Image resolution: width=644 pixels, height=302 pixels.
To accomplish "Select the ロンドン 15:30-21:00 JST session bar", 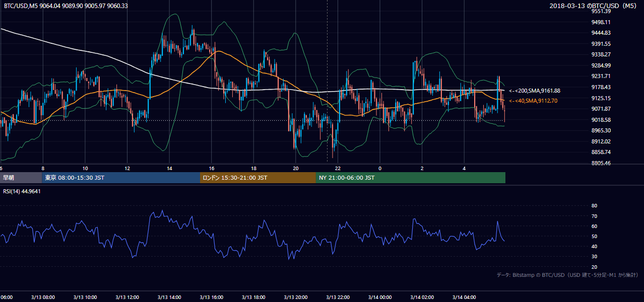I will (258, 178).
